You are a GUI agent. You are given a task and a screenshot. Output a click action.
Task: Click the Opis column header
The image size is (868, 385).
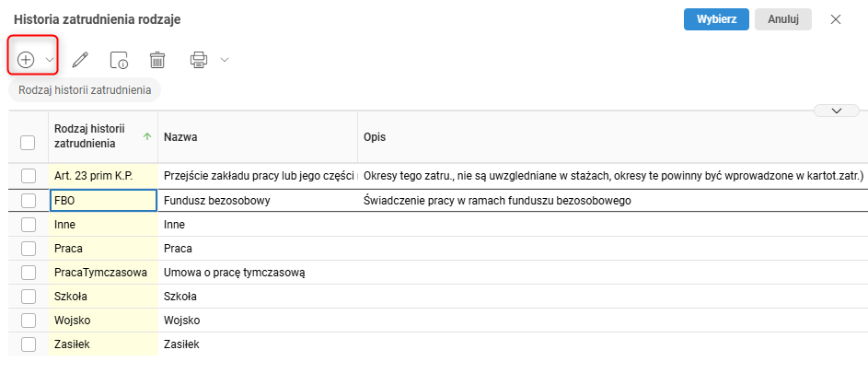[375, 137]
